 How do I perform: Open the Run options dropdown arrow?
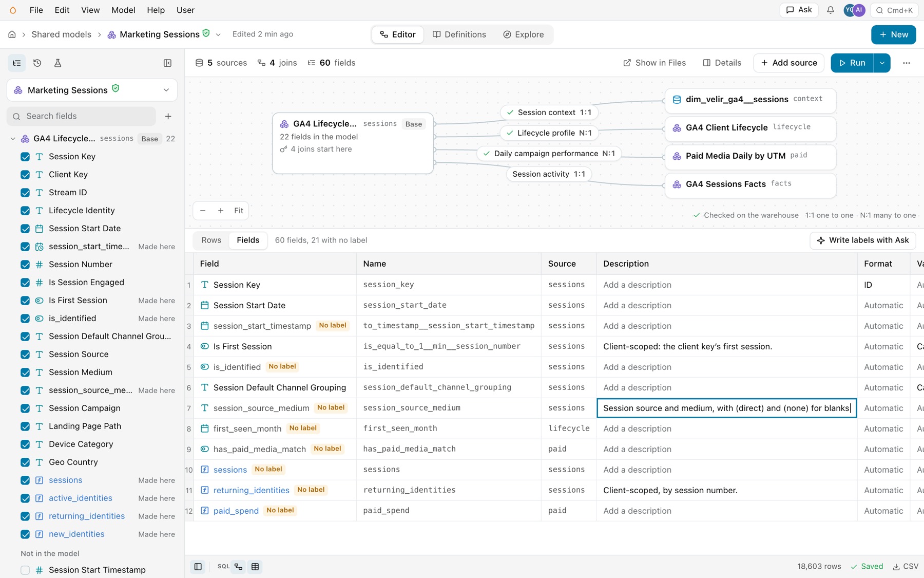pyautogui.click(x=882, y=63)
